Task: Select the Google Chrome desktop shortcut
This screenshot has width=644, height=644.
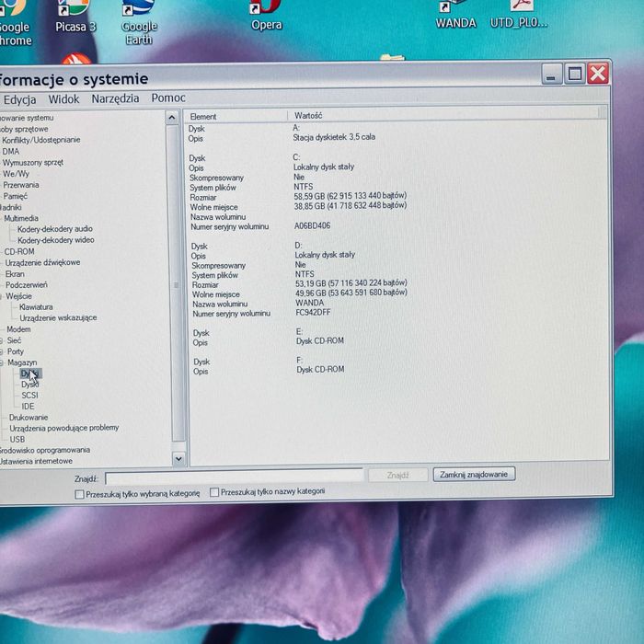Action: [16, 23]
